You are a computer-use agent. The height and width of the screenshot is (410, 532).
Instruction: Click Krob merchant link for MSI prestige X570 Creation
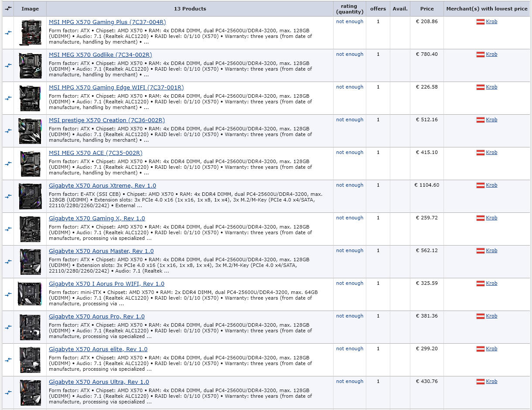pos(491,120)
